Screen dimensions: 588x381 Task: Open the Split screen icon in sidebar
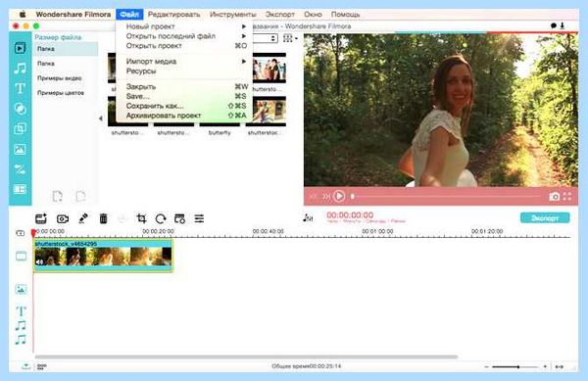click(x=20, y=189)
